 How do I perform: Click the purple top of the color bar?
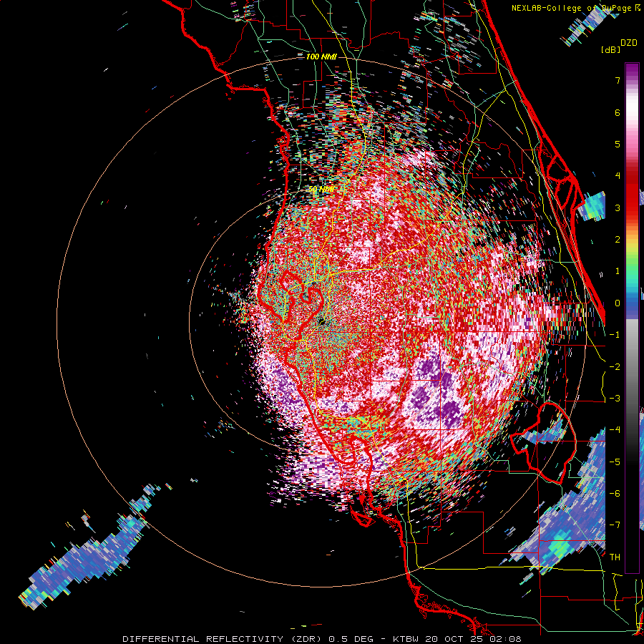click(x=632, y=72)
